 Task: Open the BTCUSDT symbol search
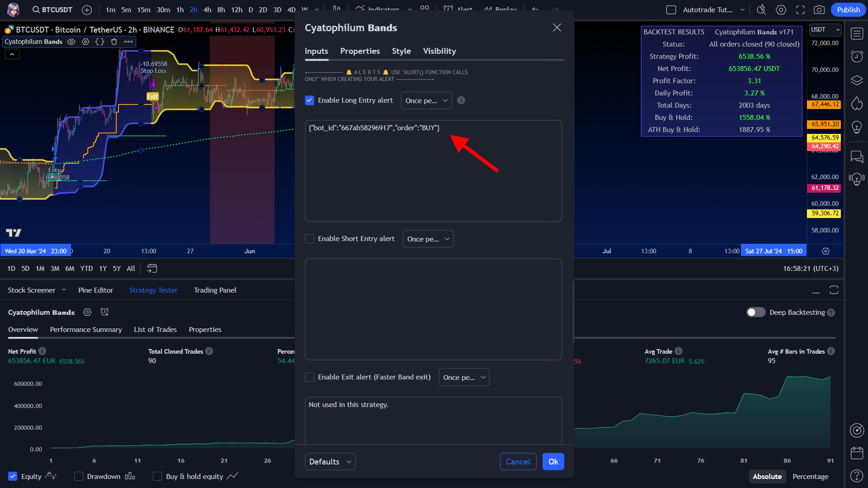[x=52, y=9]
